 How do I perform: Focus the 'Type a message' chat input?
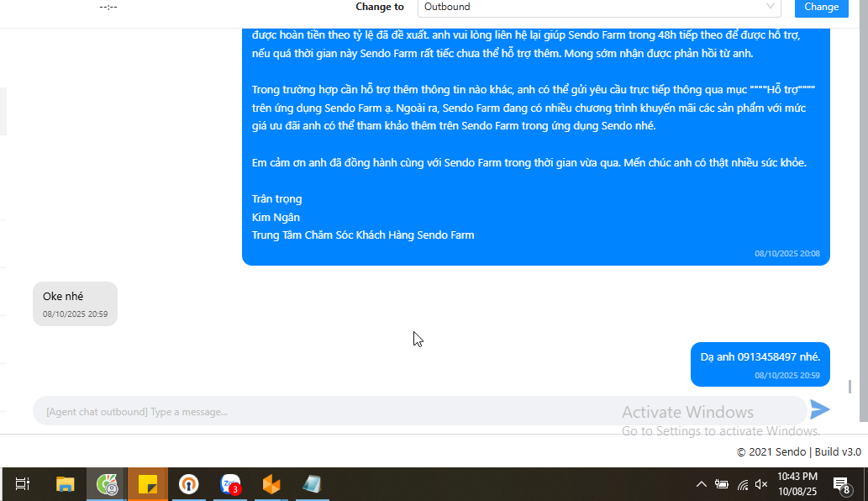[419, 411]
